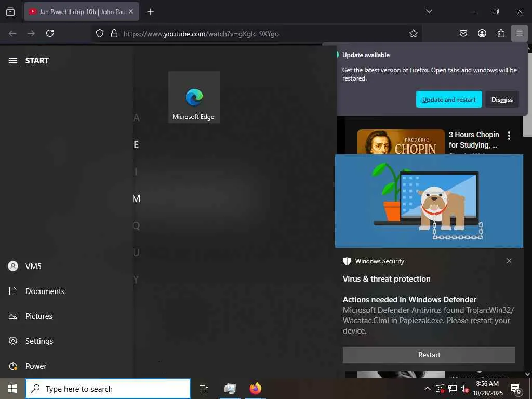This screenshot has height=399, width=532.
Task: Open the muted volume tray icon
Action: coord(464,389)
